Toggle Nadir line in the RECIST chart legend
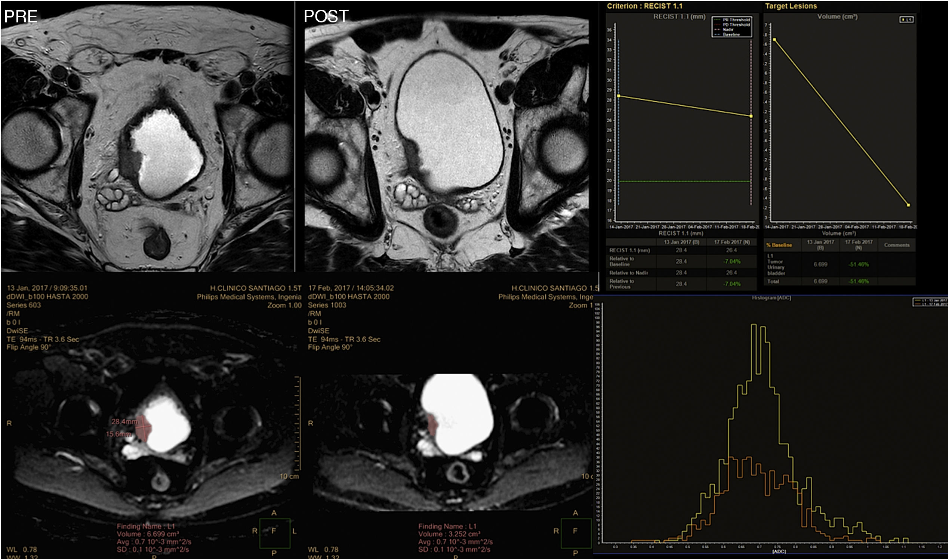This screenshot has height=560, width=949. pyautogui.click(x=728, y=30)
